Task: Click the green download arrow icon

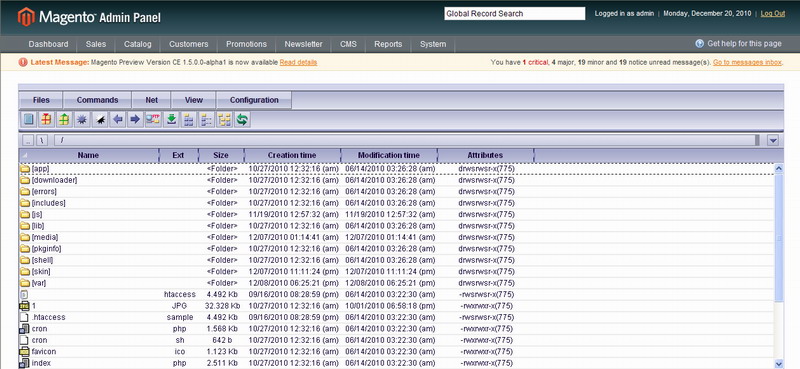Action: coord(171,119)
